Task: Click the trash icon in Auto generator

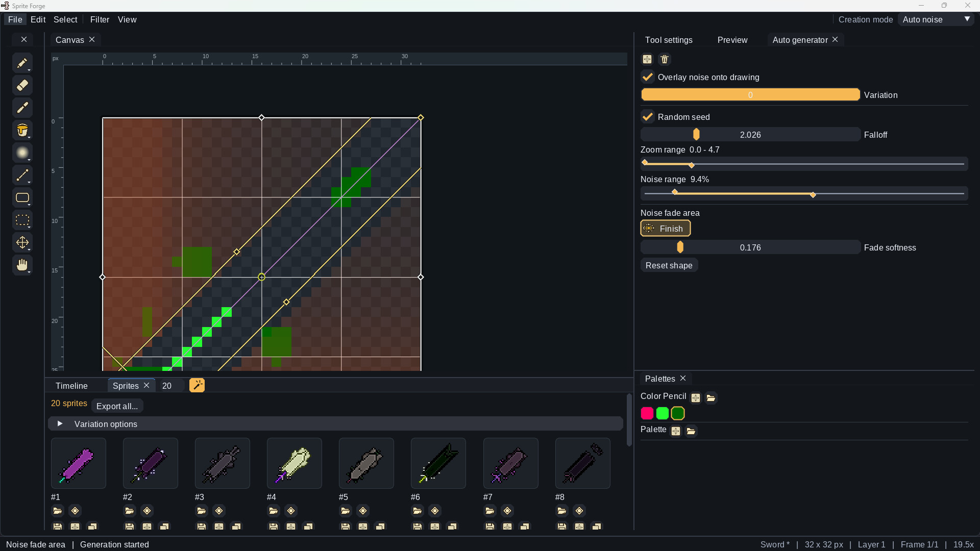Action: click(665, 59)
